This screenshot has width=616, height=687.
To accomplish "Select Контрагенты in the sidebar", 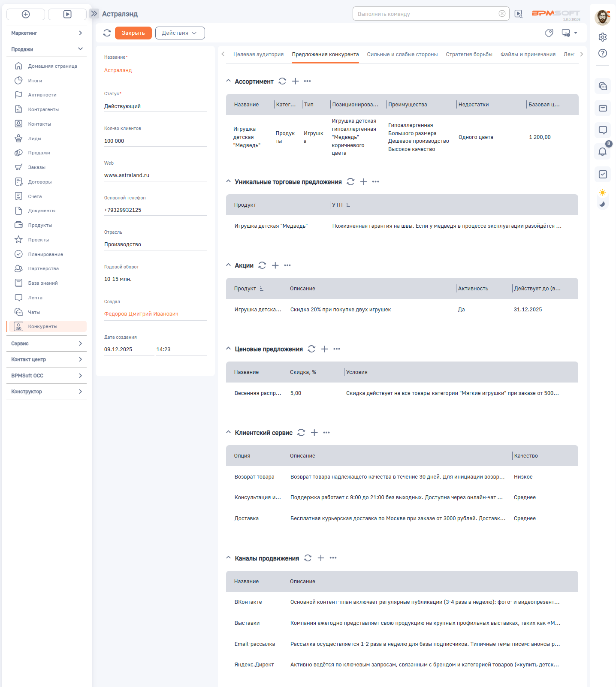I will point(43,109).
